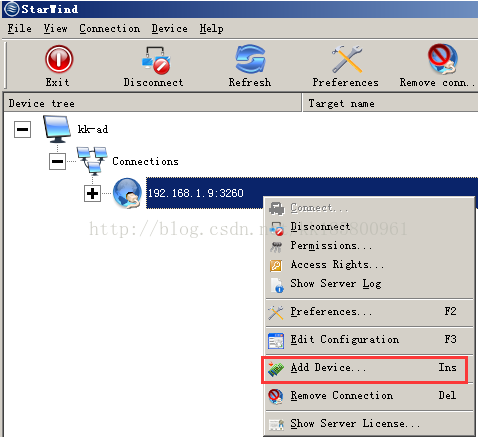
Task: Click the prohibited globe icon beside Remove Connection
Action: pyautogui.click(x=276, y=397)
